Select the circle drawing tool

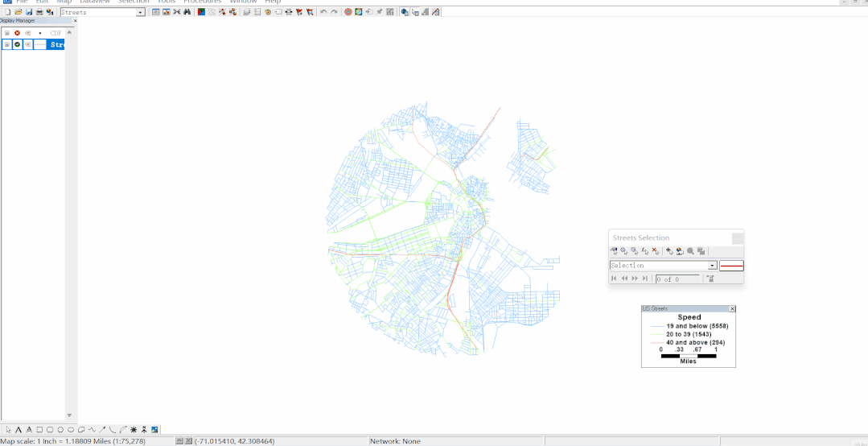60,429
